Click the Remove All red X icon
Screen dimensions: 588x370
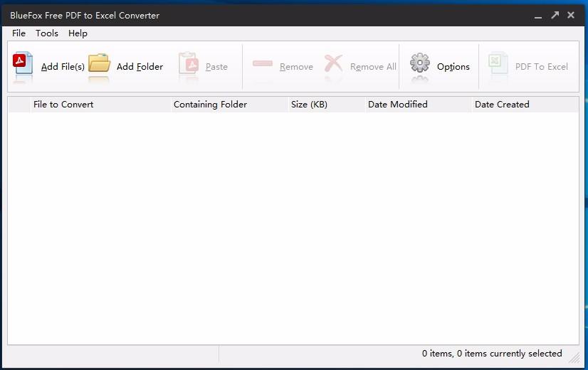click(x=333, y=63)
